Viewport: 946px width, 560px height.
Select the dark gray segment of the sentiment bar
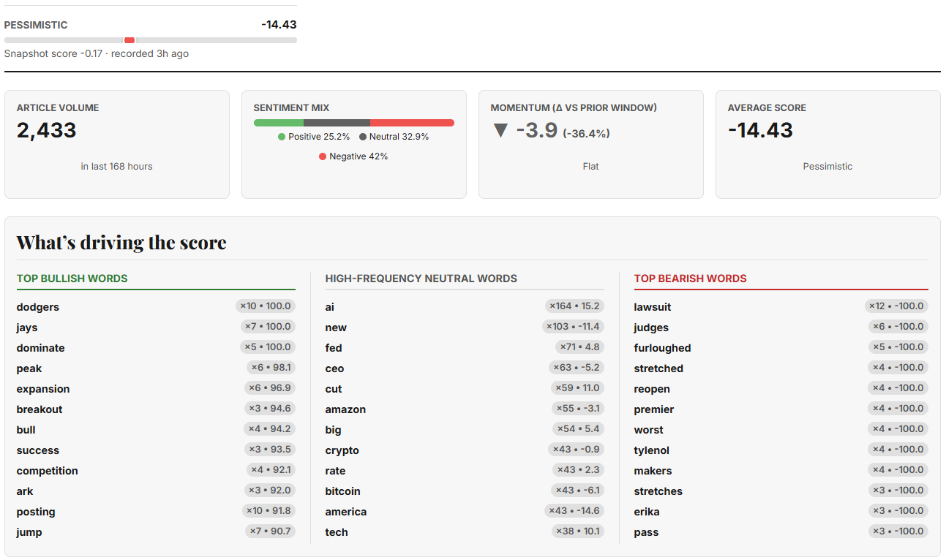(x=337, y=123)
